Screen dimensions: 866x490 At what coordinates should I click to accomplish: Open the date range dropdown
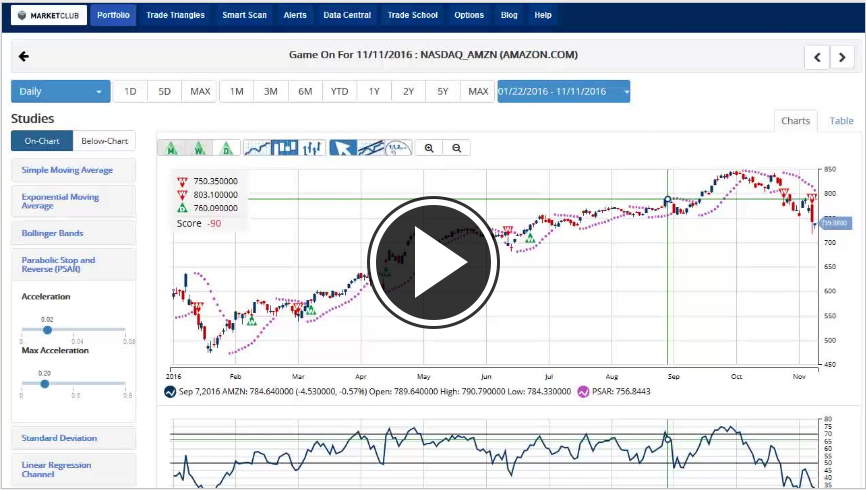[x=563, y=92]
